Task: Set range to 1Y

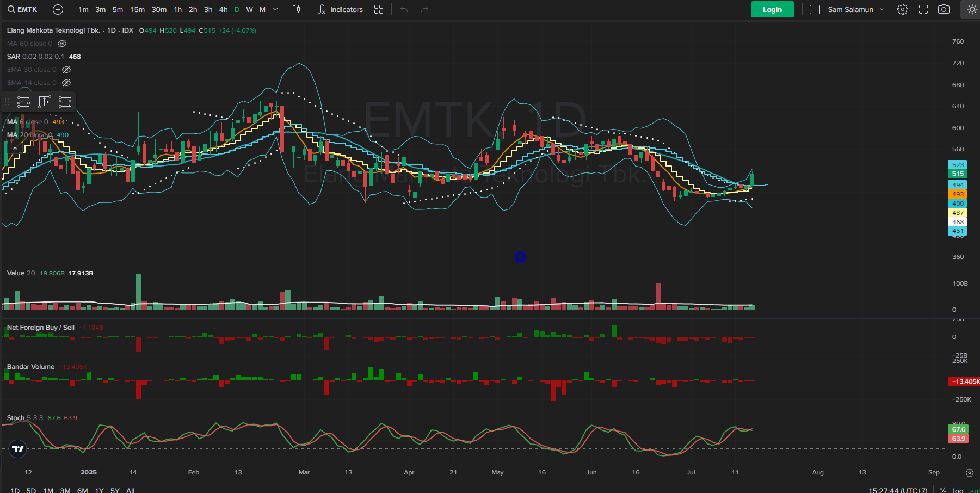Action: 99,490
